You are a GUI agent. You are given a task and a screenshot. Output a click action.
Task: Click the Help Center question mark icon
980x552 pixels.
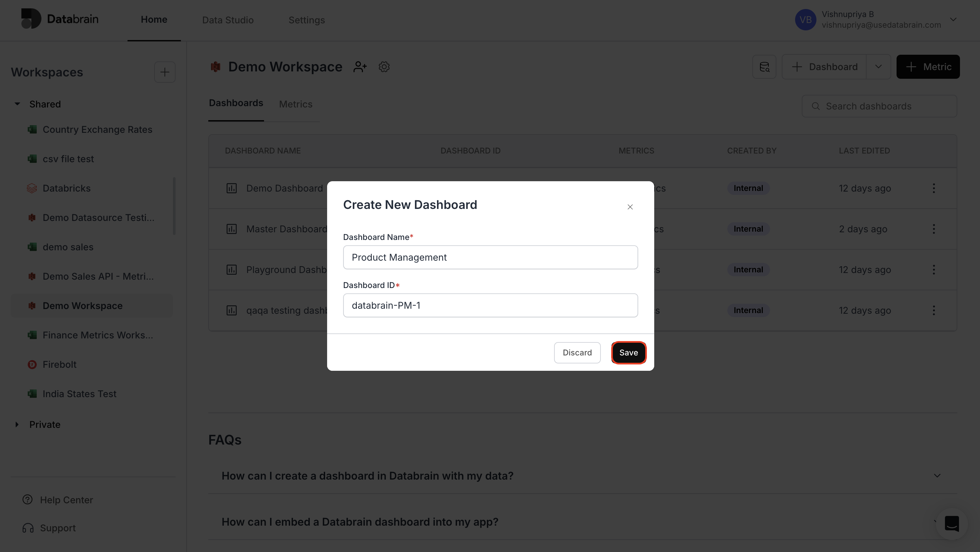pos(27,500)
